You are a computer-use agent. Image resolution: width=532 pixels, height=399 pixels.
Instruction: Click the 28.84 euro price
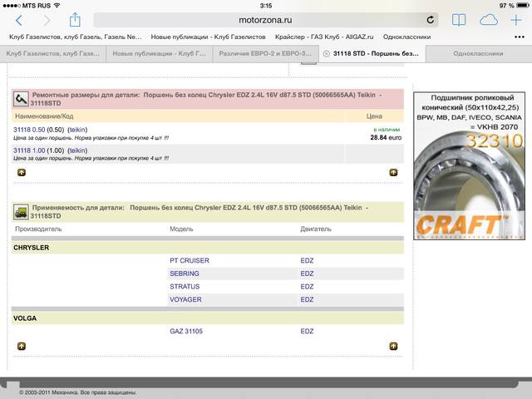[386, 137]
